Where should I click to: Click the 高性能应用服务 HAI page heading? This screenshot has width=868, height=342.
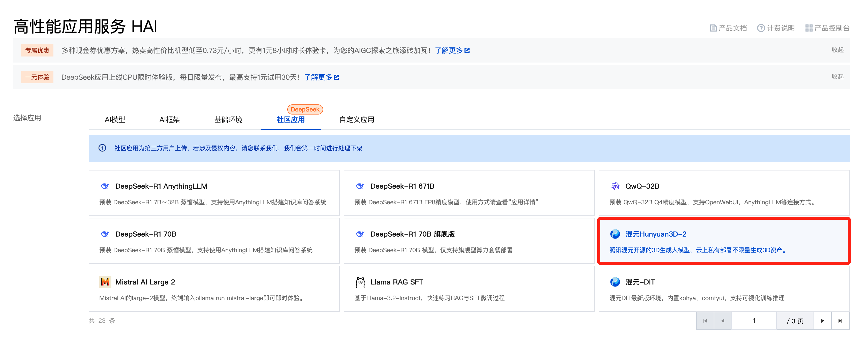point(85,26)
